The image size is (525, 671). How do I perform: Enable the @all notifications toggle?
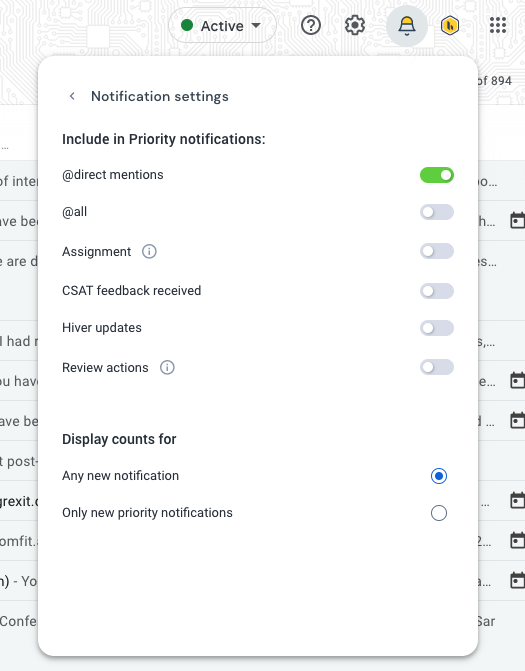[x=437, y=212]
